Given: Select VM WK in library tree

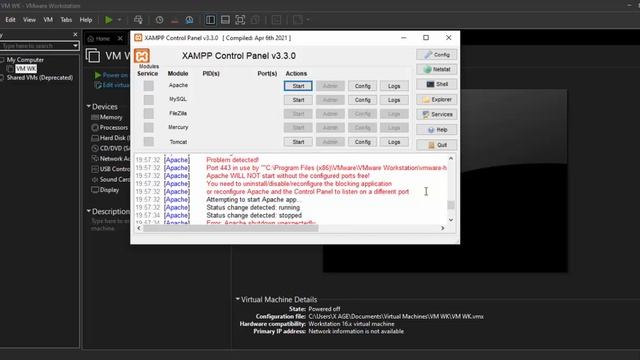Looking at the screenshot, I should tap(26, 69).
